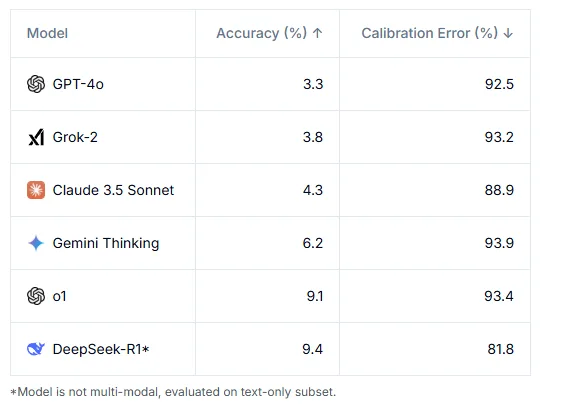Viewport: 562px width, 409px height.
Task: Select the GPT-4o model name
Action: coord(78,84)
